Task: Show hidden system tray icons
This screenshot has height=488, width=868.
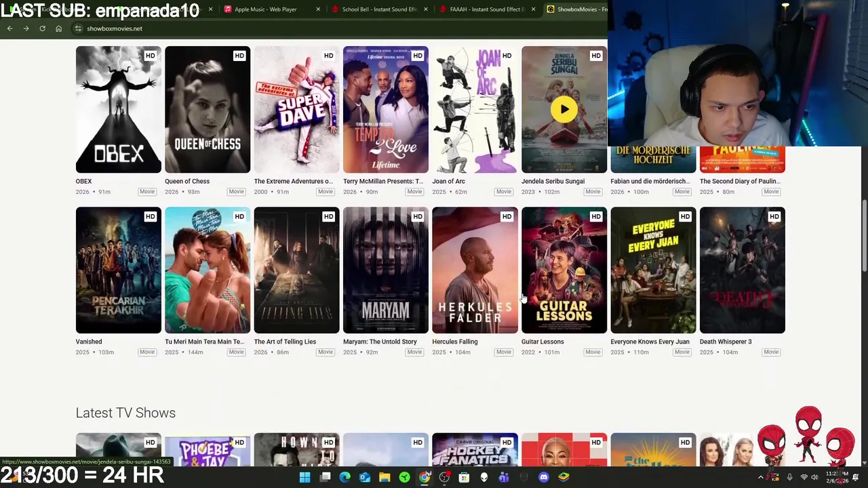Action: pyautogui.click(x=761, y=478)
